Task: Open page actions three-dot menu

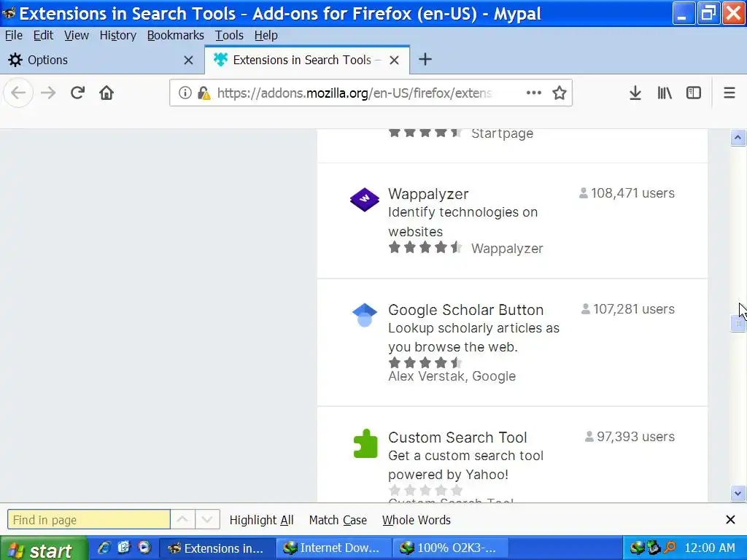Action: coord(533,93)
